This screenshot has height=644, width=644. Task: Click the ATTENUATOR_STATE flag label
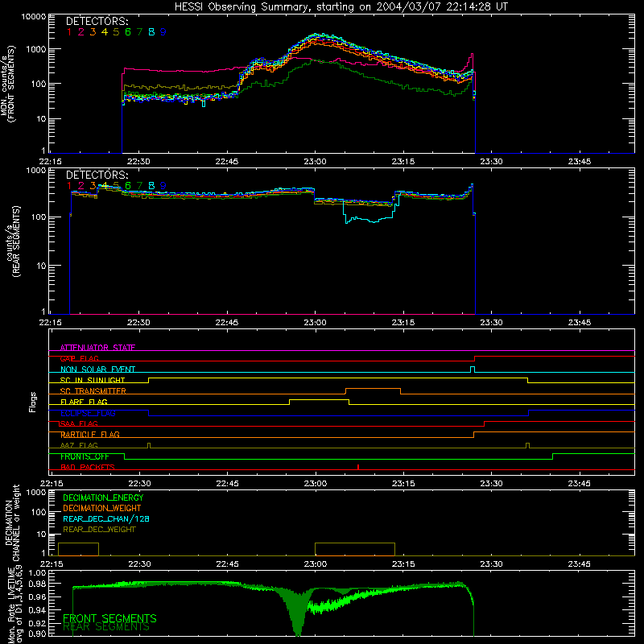[97, 348]
